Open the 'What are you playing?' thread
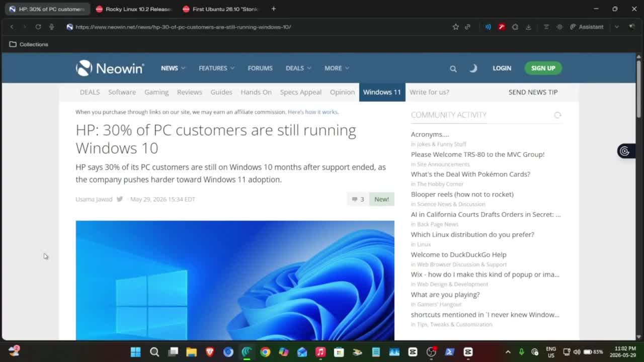The width and height of the screenshot is (644, 362). point(445,295)
